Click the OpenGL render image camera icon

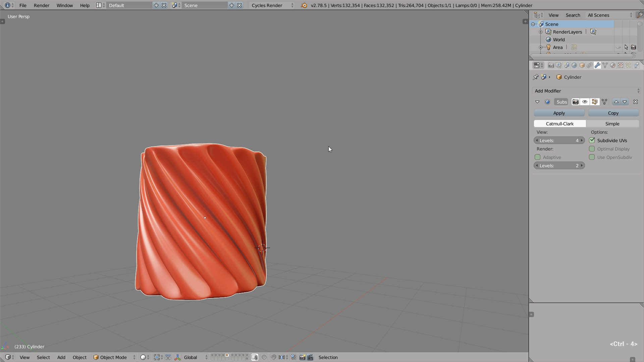(302, 357)
